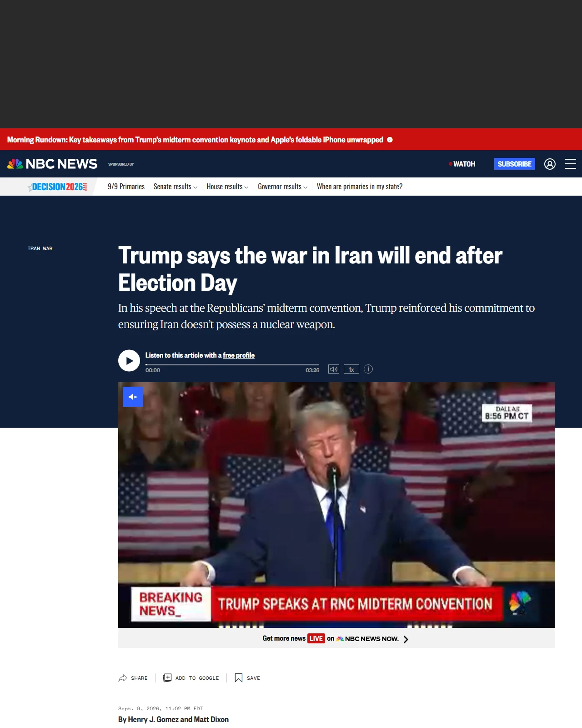Click the Get more news LIVE badge
This screenshot has width=582, height=728.
point(316,639)
